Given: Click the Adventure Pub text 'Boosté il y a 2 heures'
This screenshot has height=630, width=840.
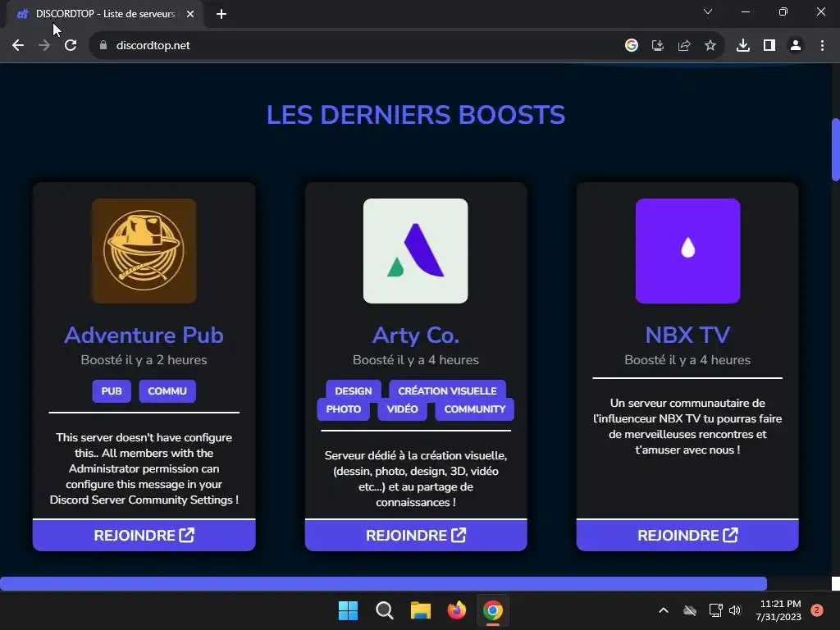Looking at the screenshot, I should tap(144, 360).
